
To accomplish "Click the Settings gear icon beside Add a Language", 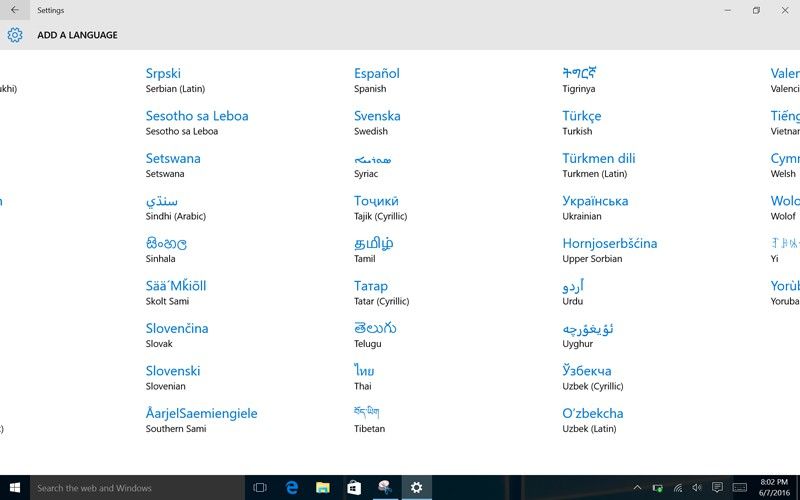I will (15, 35).
